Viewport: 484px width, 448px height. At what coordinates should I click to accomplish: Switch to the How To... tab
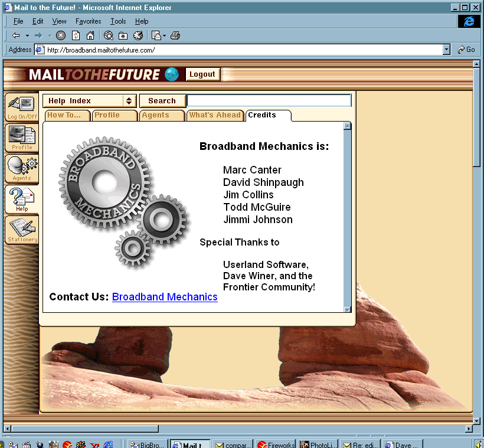(67, 116)
